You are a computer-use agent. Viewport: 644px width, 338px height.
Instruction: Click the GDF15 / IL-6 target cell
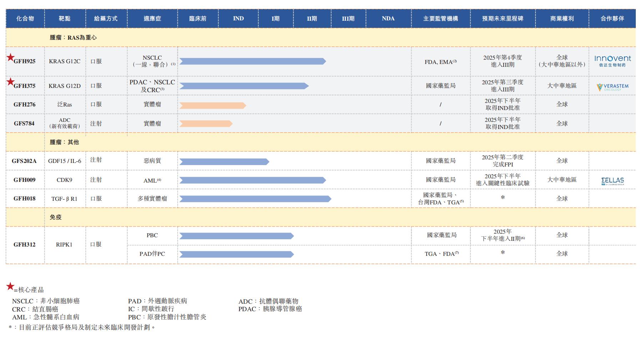coord(65,161)
